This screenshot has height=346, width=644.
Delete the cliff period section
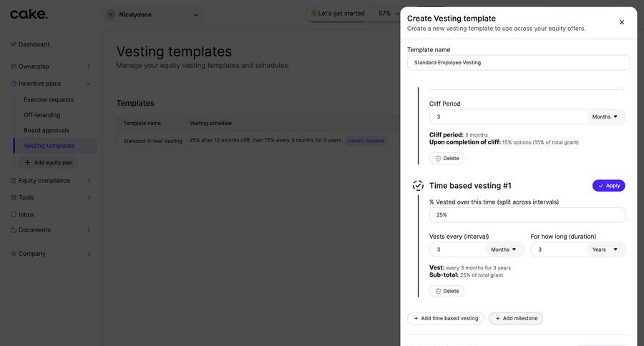point(447,158)
